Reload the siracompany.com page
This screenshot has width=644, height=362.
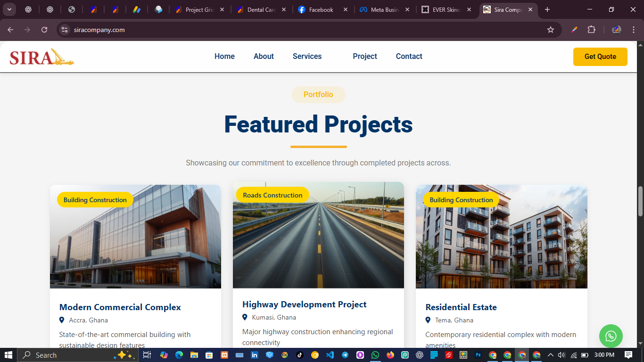44,29
